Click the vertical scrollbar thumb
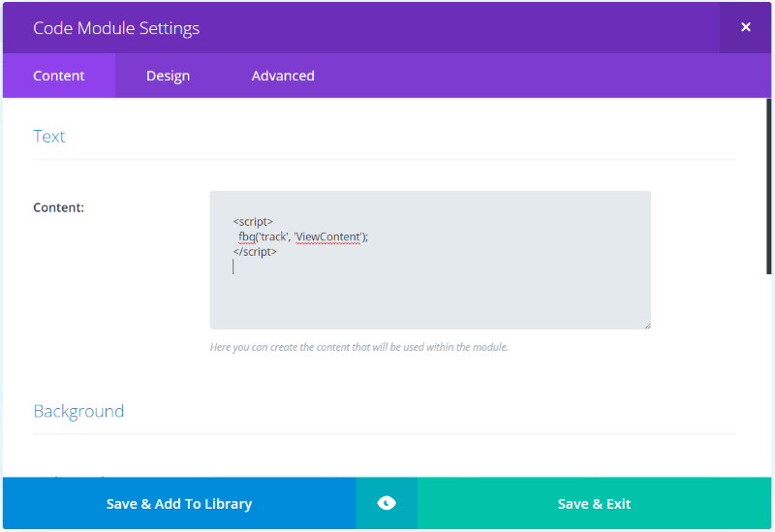 768,186
